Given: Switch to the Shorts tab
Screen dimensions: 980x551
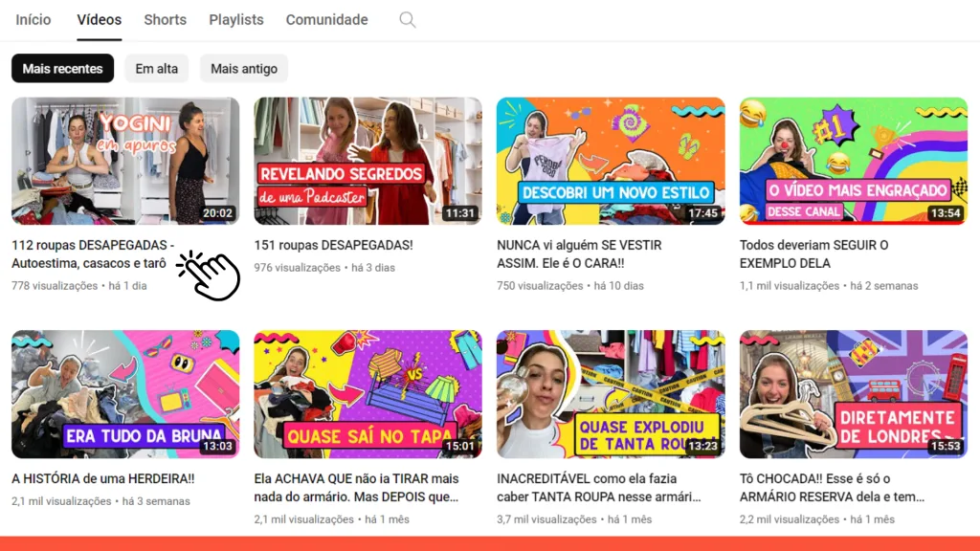Looking at the screenshot, I should [166, 20].
